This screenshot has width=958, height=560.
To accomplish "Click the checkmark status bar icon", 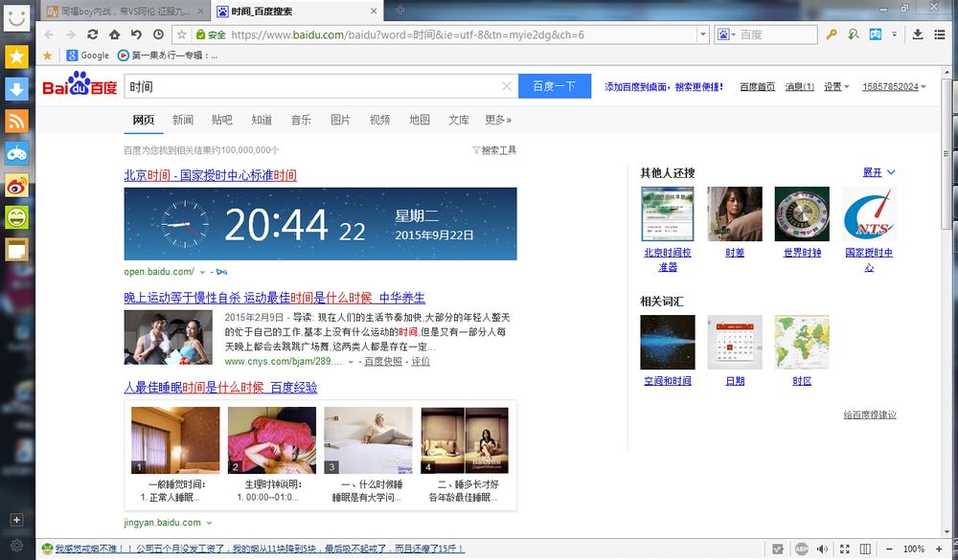I will click(777, 549).
